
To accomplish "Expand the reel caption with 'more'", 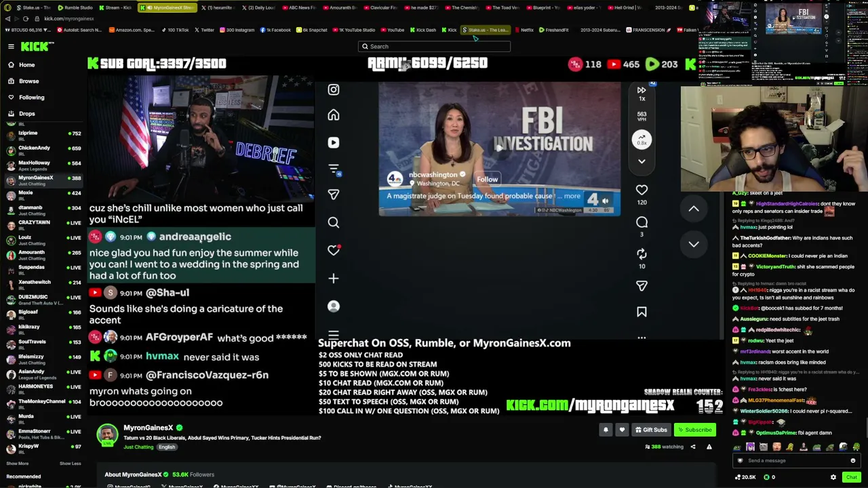I will tap(572, 197).
